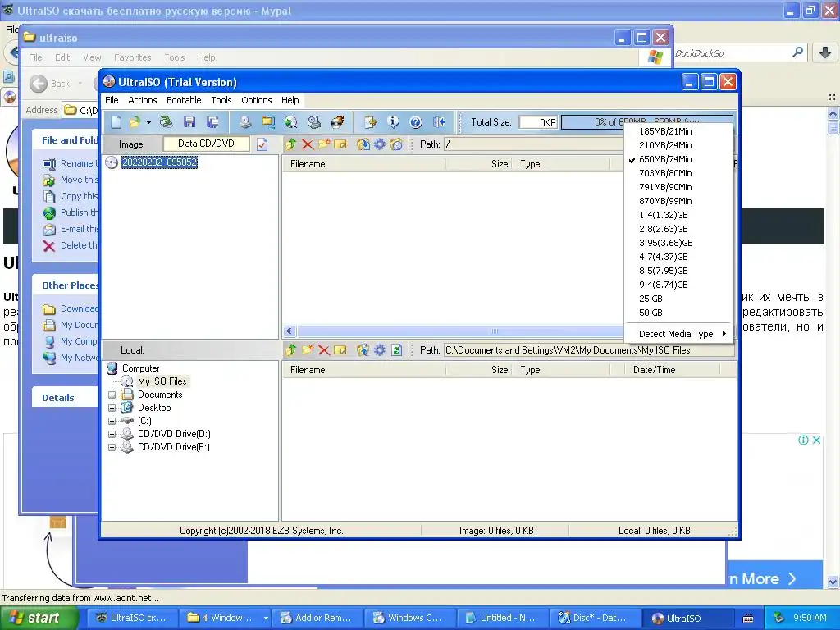Expand CD/DVD Drive(D:) node
Screen dimensions: 840x630
112,434
